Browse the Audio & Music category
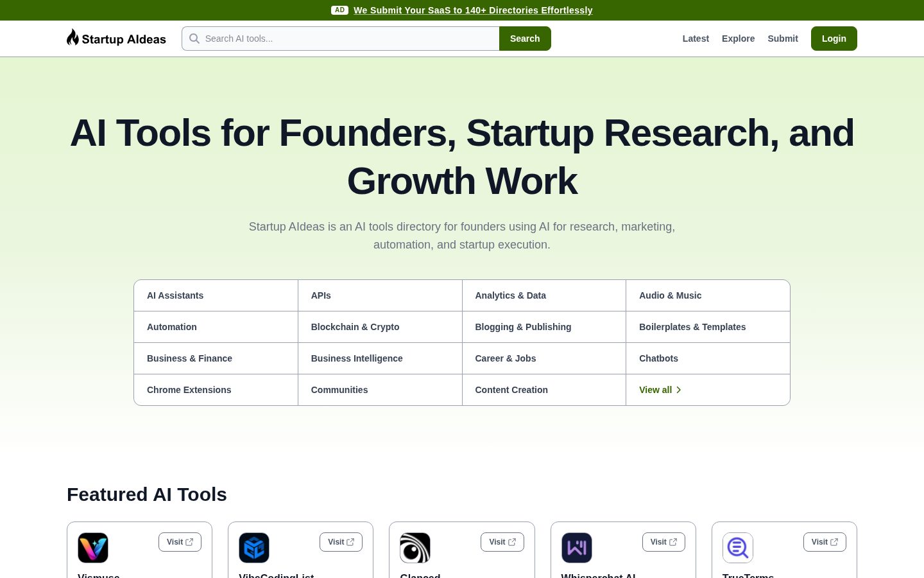The height and width of the screenshot is (578, 924). (x=708, y=295)
